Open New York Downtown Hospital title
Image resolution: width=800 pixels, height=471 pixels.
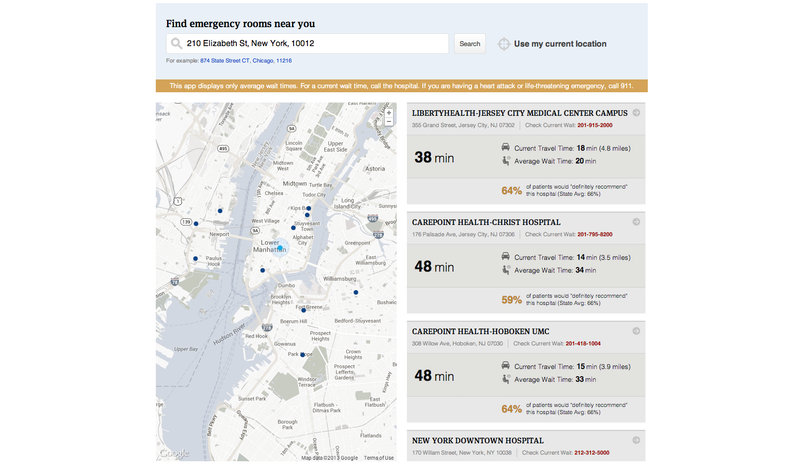(478, 440)
